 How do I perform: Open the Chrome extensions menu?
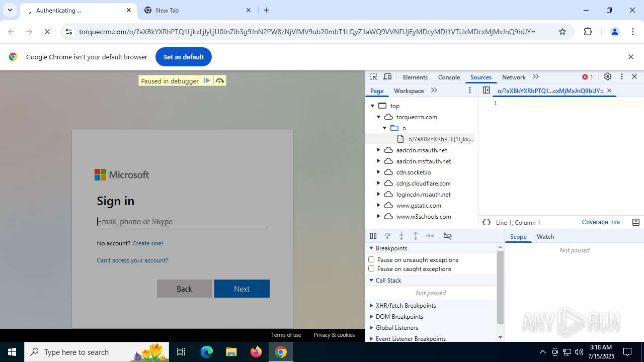[588, 32]
